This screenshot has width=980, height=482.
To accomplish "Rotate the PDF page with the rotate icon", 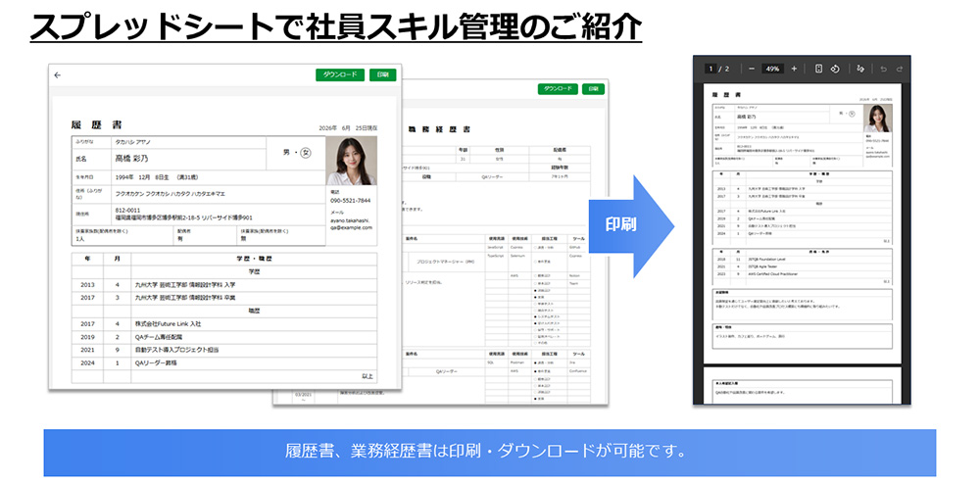I will 834,69.
